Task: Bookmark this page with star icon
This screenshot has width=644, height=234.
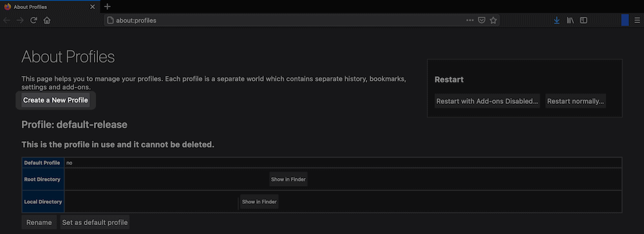Action: (x=493, y=20)
